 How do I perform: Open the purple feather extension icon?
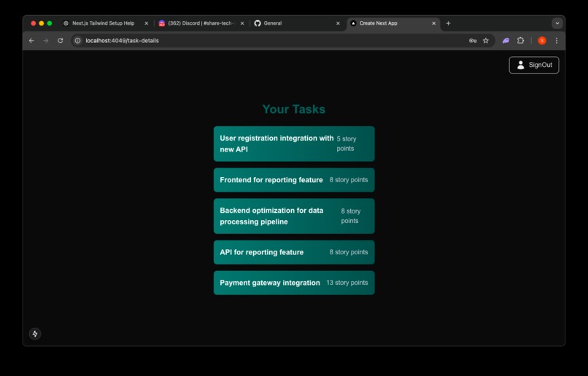(x=506, y=41)
